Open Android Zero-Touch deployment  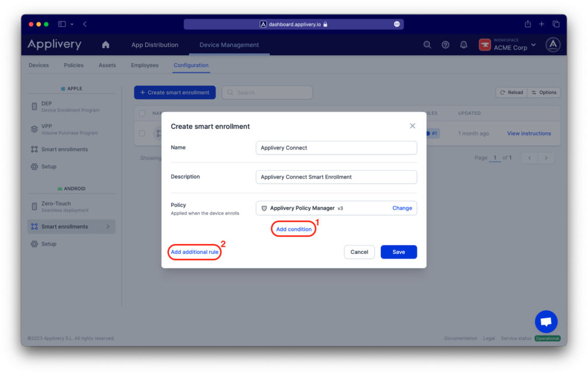(71, 207)
